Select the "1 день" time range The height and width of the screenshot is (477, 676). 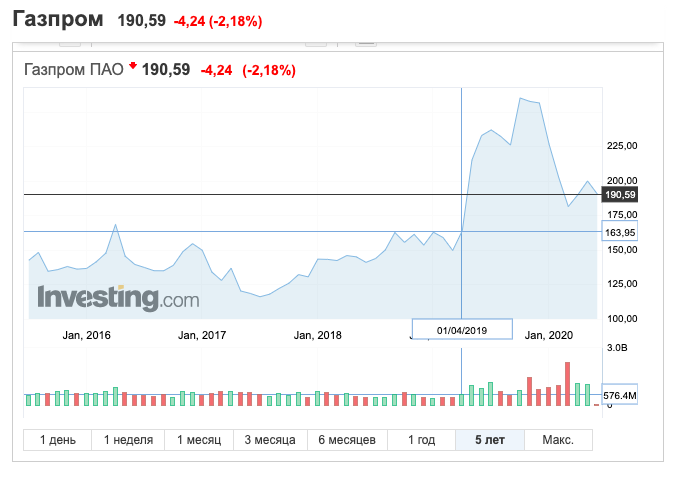point(57,440)
